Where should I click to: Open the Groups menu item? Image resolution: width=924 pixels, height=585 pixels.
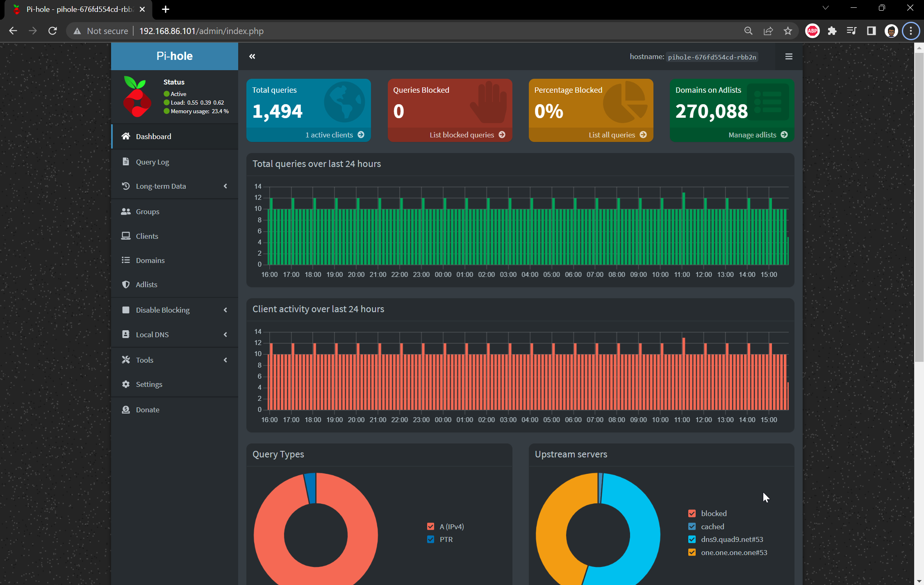175,211
